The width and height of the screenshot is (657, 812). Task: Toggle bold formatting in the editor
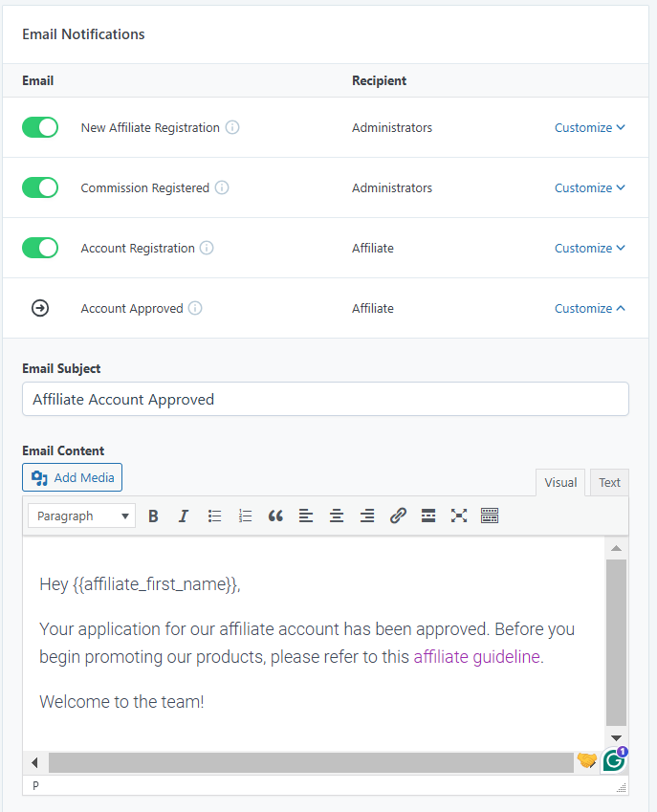153,516
